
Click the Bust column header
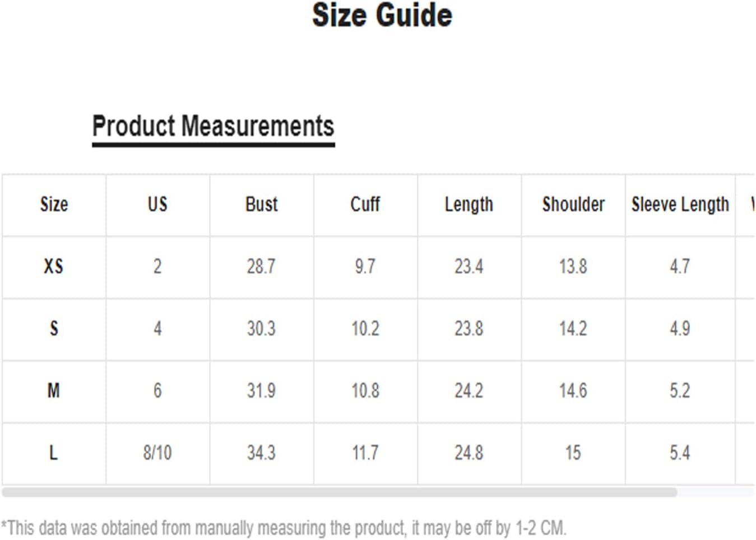click(x=261, y=204)
